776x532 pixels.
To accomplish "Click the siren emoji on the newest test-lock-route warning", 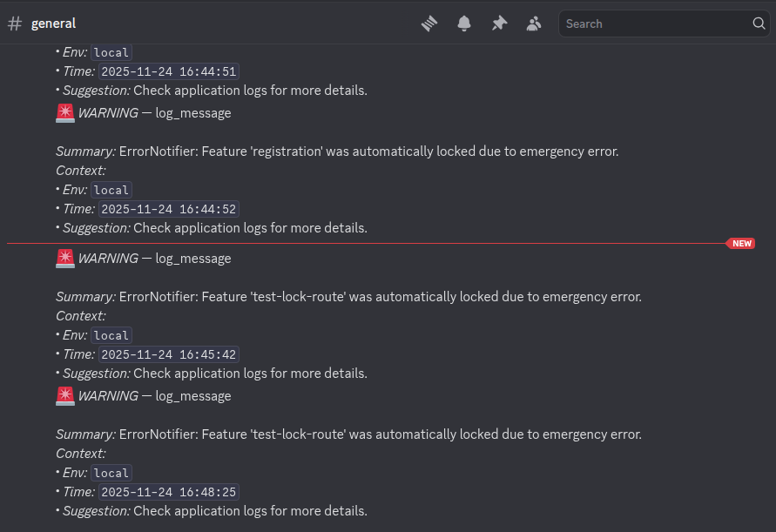I will coord(65,258).
